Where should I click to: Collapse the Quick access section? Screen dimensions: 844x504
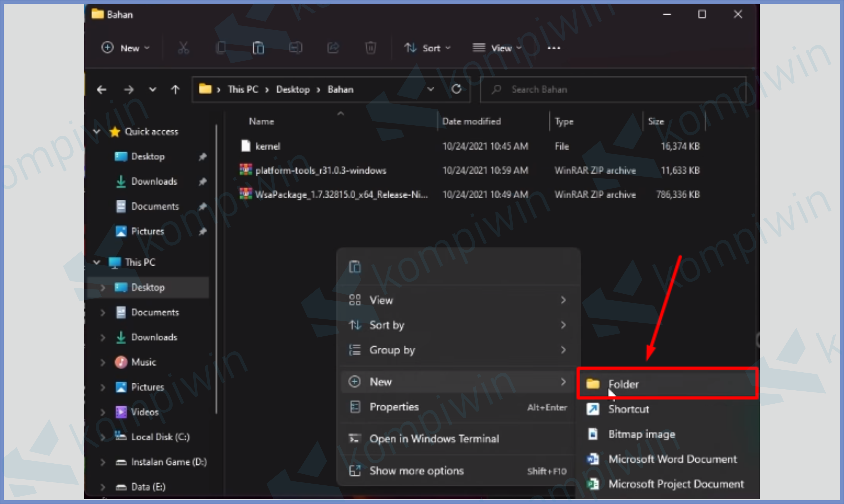click(x=96, y=132)
